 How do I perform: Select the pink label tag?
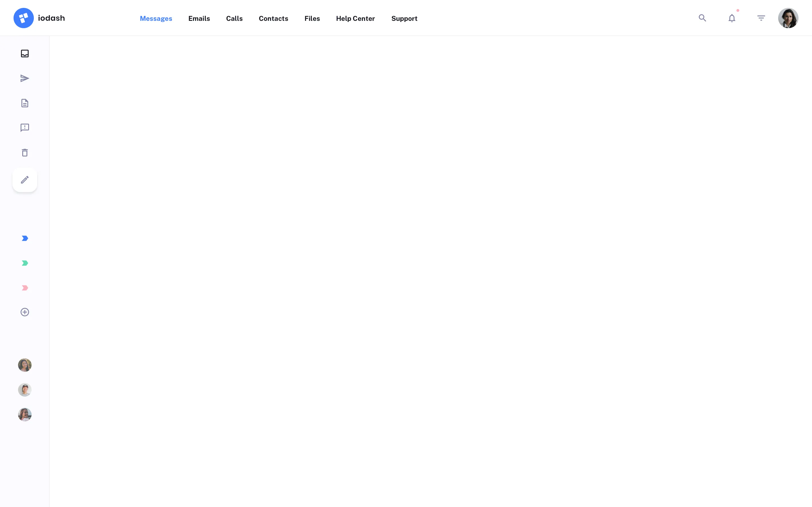click(x=25, y=287)
